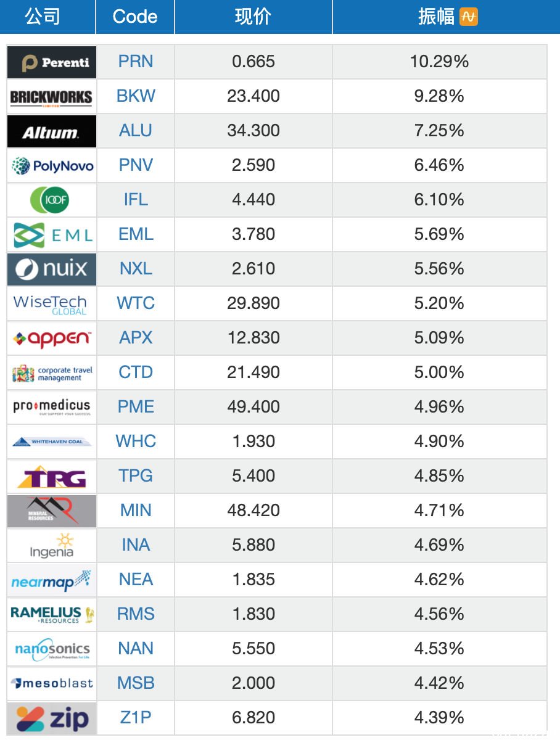The image size is (560, 740).
Task: Open the PRN stock code link
Action: (x=136, y=62)
